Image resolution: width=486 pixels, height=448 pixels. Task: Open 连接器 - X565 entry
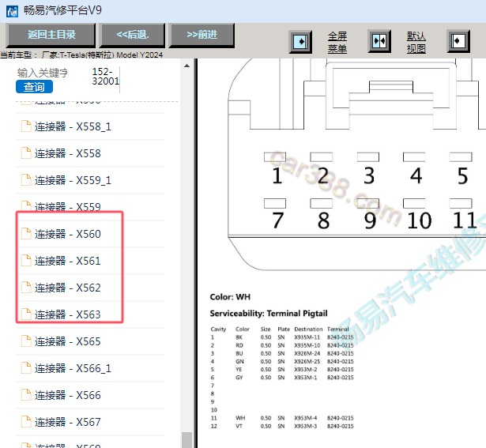click(68, 342)
